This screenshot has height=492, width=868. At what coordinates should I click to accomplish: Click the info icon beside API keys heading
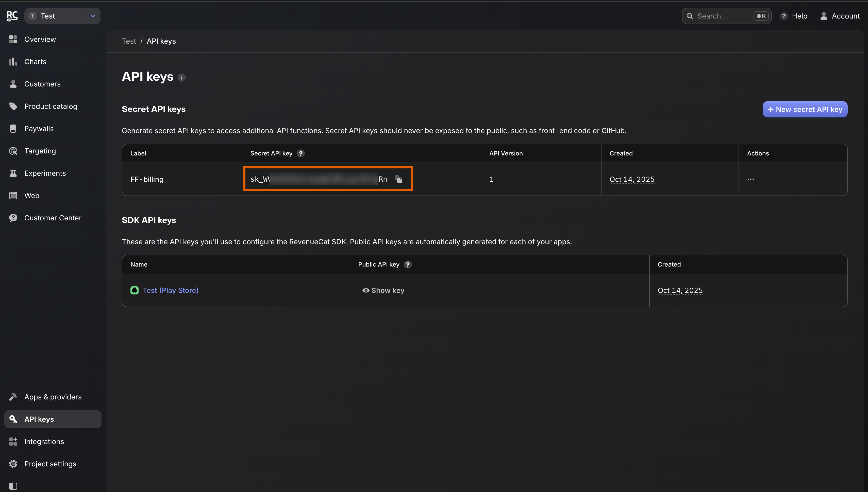(x=181, y=78)
